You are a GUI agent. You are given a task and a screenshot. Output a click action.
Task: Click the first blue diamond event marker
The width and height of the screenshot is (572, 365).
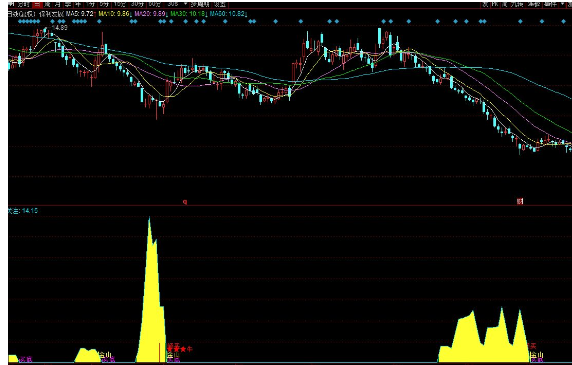pos(20,22)
